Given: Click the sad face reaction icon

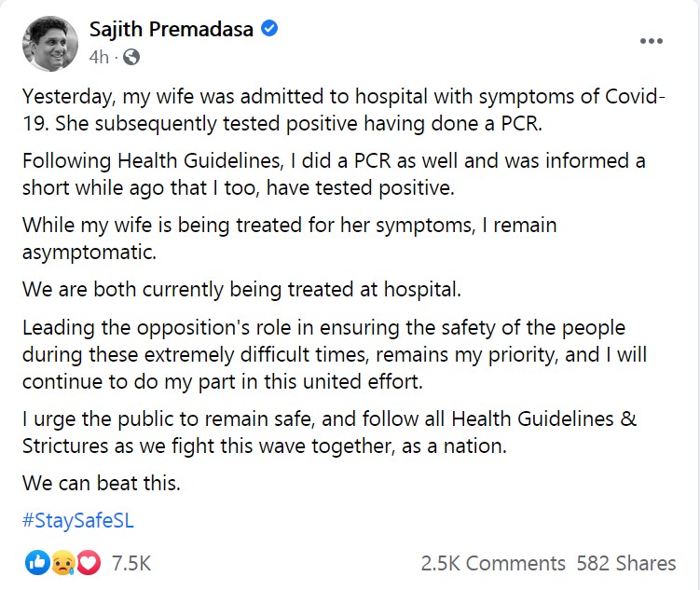Looking at the screenshot, I should click(63, 563).
